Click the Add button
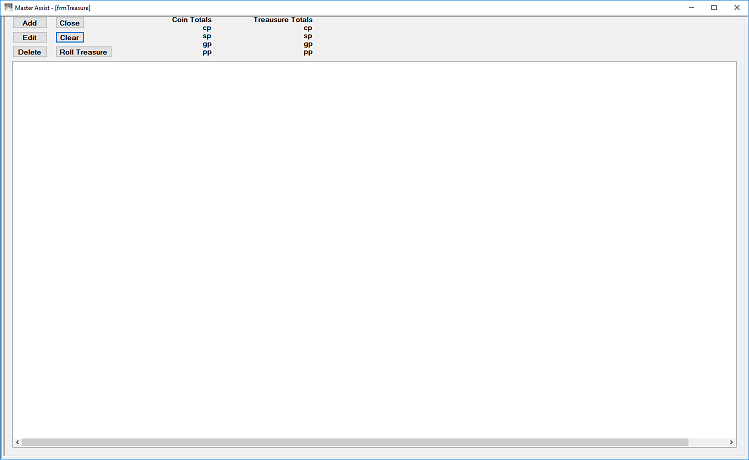Image resolution: width=749 pixels, height=460 pixels. 30,23
